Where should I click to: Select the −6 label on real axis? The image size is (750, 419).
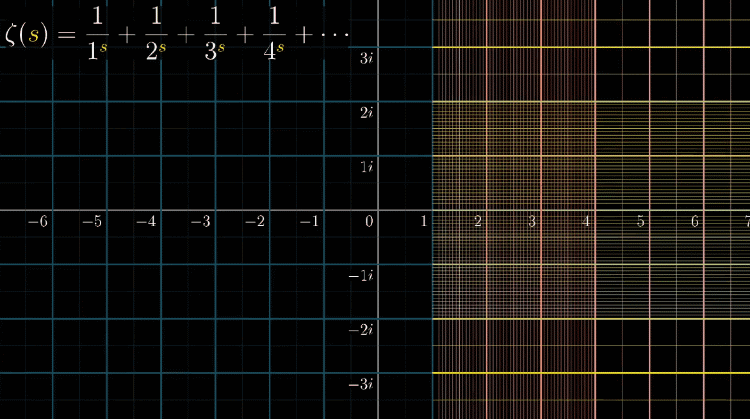click(x=38, y=221)
